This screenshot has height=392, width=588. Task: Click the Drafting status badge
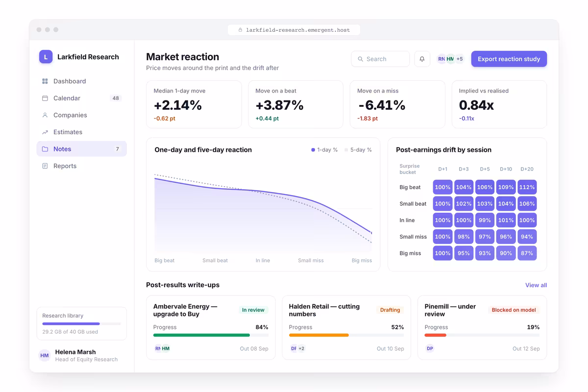[390, 310]
